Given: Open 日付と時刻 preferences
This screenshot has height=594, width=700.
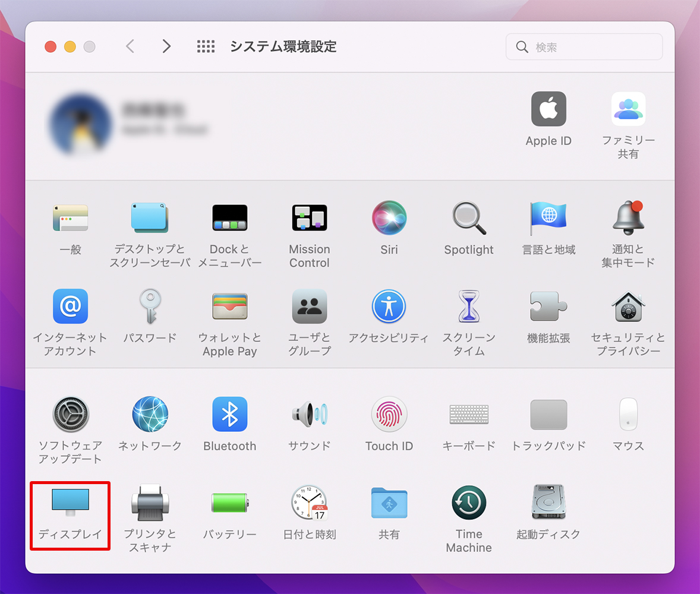Looking at the screenshot, I should [x=310, y=503].
